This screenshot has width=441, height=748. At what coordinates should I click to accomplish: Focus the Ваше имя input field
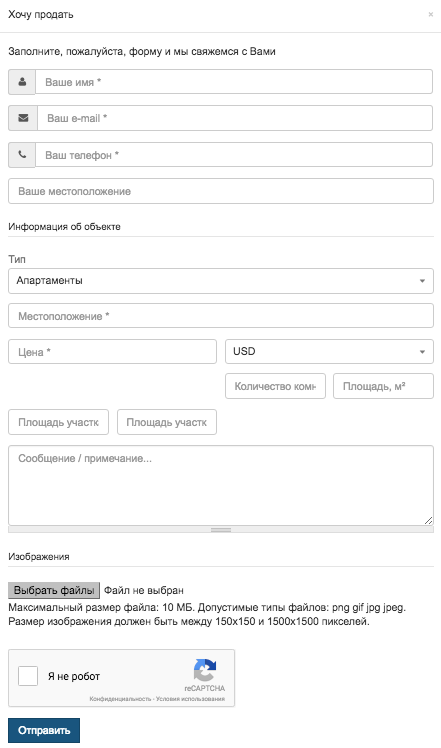tap(234, 82)
